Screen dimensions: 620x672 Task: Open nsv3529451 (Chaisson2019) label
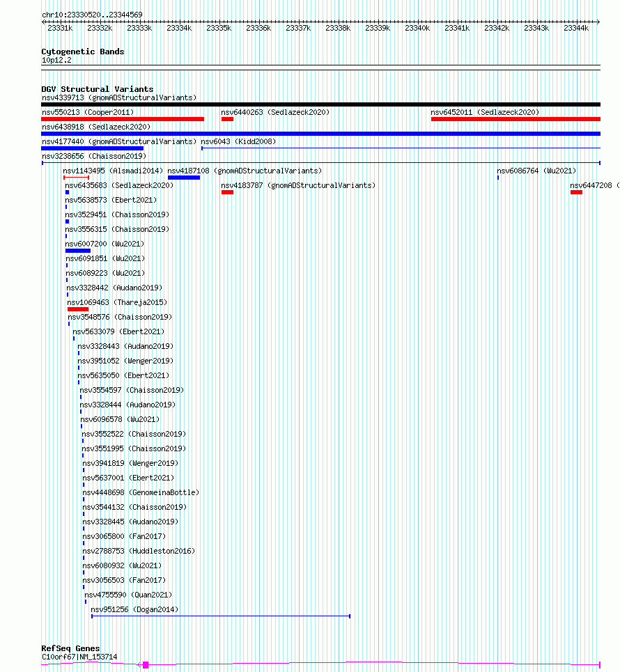[117, 214]
